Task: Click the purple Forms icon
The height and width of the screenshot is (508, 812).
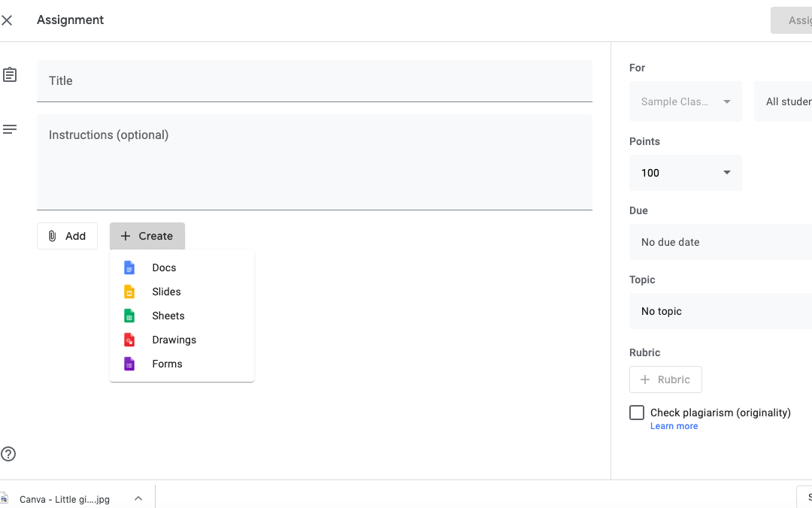Action: point(129,364)
